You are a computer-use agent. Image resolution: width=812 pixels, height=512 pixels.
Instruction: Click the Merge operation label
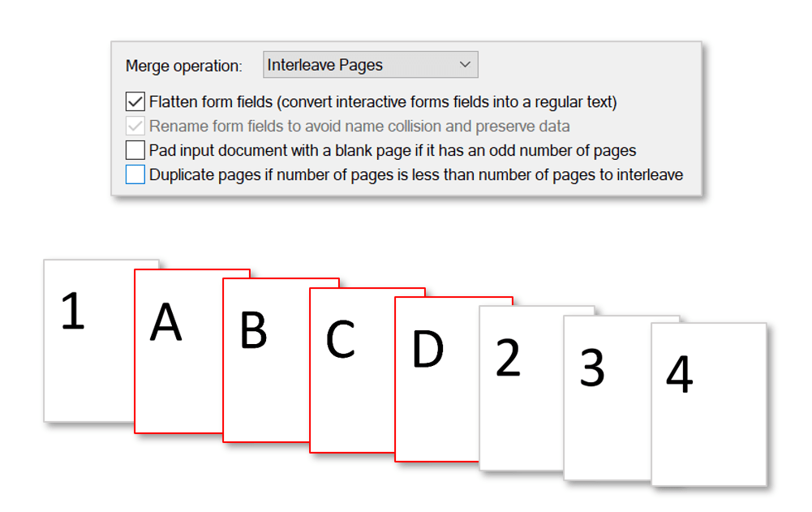click(184, 66)
